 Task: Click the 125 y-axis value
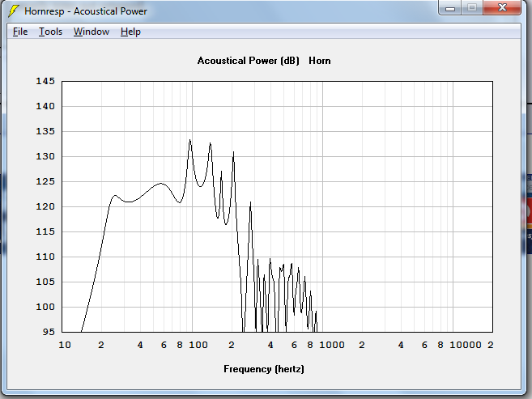tap(45, 181)
